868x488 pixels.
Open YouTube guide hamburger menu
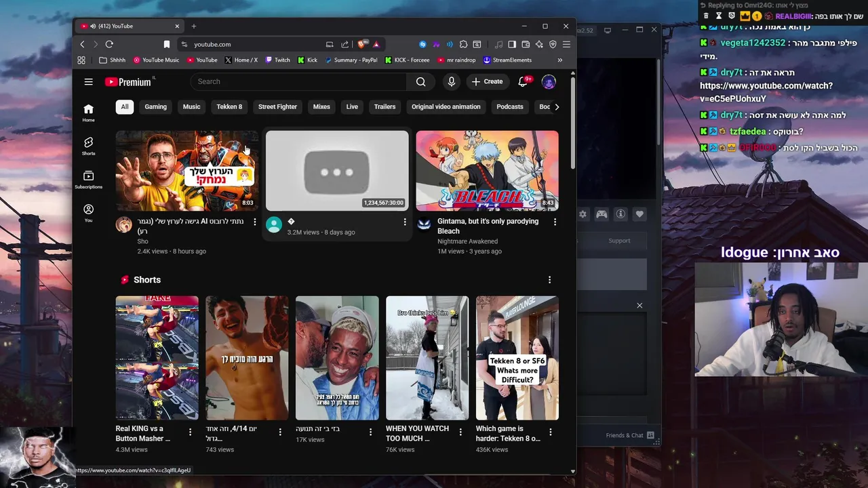pos(88,81)
